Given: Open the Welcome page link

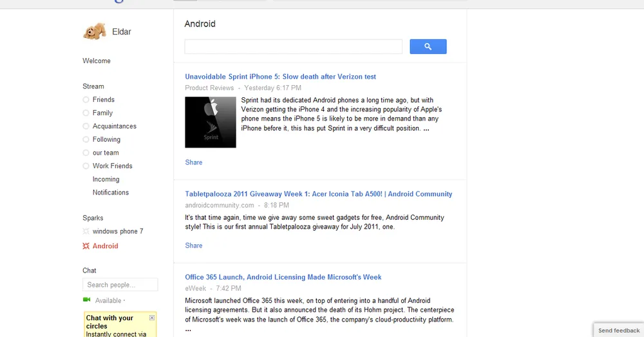Looking at the screenshot, I should pos(97,61).
